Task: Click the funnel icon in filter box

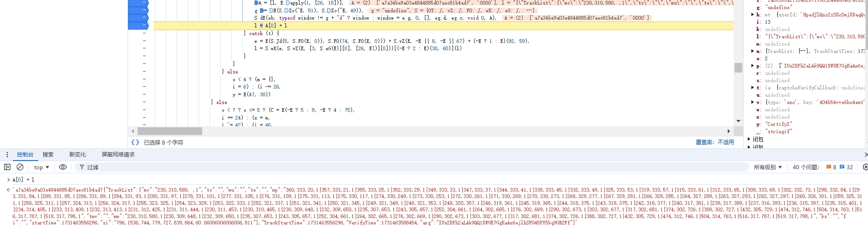Action: pos(82,167)
